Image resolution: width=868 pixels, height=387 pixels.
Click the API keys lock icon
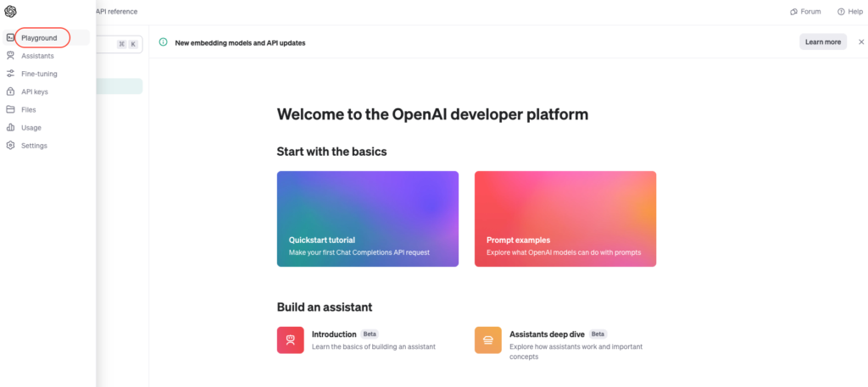[10, 91]
